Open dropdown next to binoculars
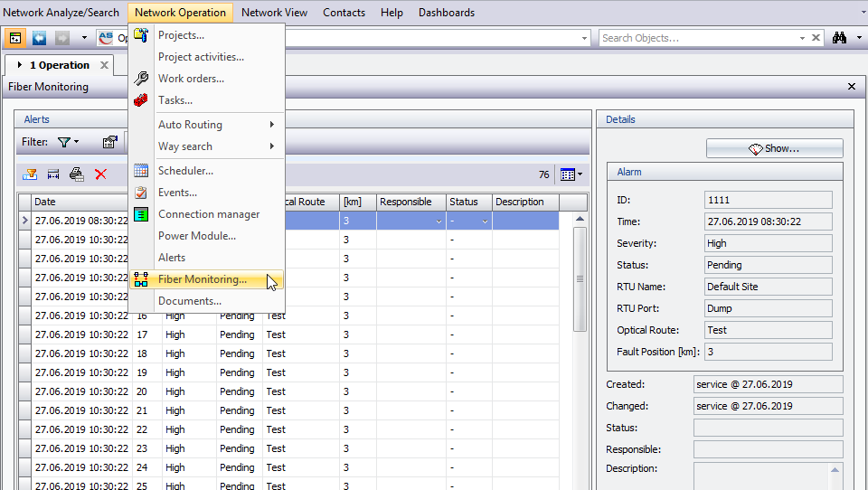Image resolution: width=868 pixels, height=490 pixels. [859, 38]
